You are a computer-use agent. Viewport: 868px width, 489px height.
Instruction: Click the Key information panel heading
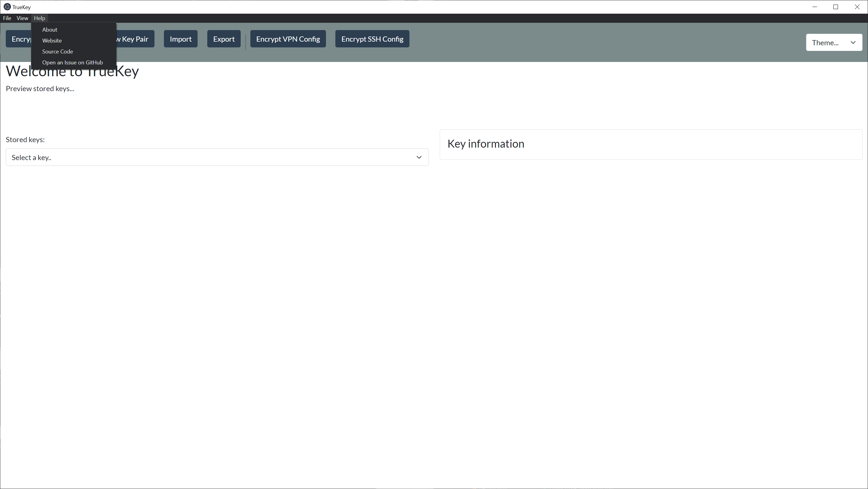[486, 144]
